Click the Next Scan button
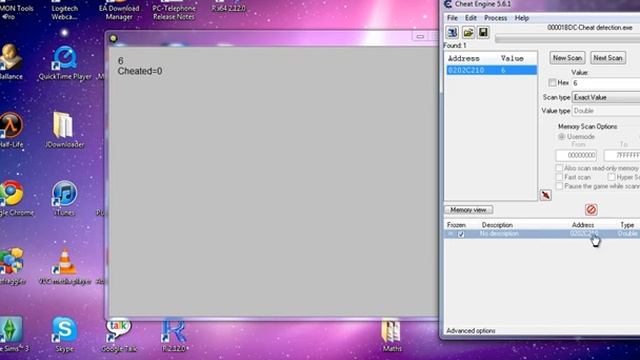 [x=607, y=58]
